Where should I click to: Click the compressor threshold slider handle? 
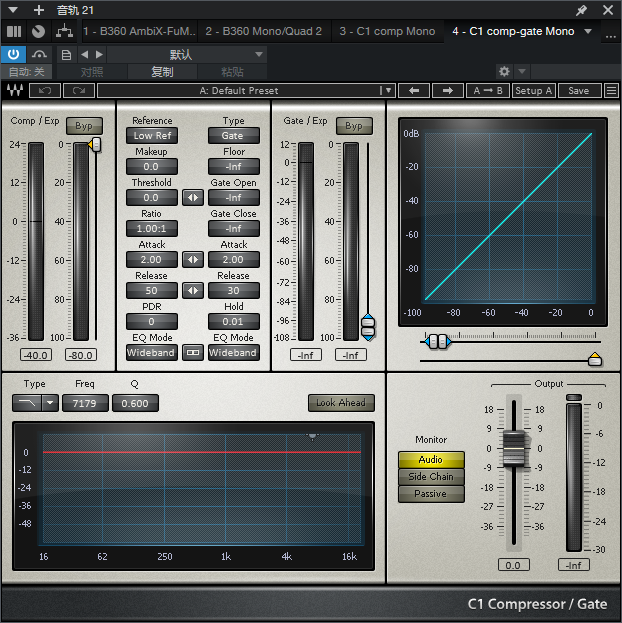95,145
